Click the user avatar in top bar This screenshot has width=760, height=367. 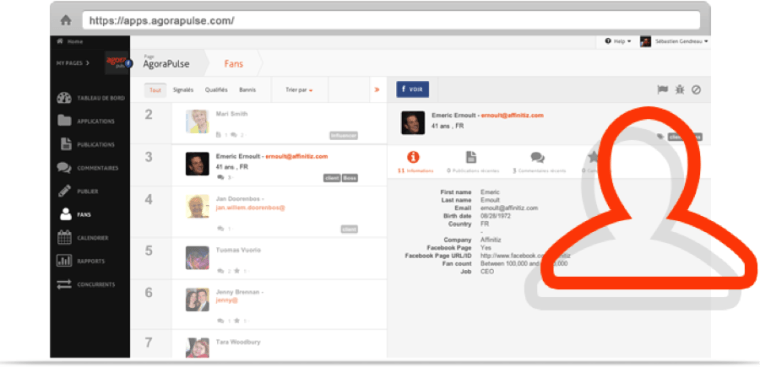645,42
